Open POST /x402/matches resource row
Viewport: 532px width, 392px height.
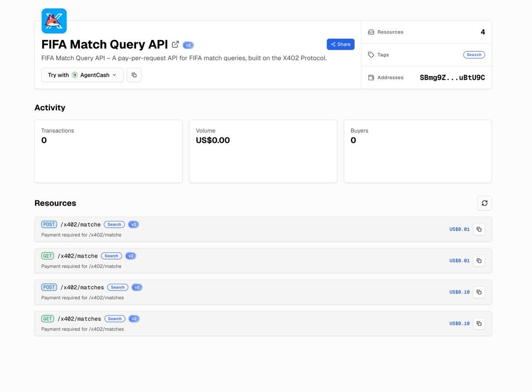(x=263, y=292)
